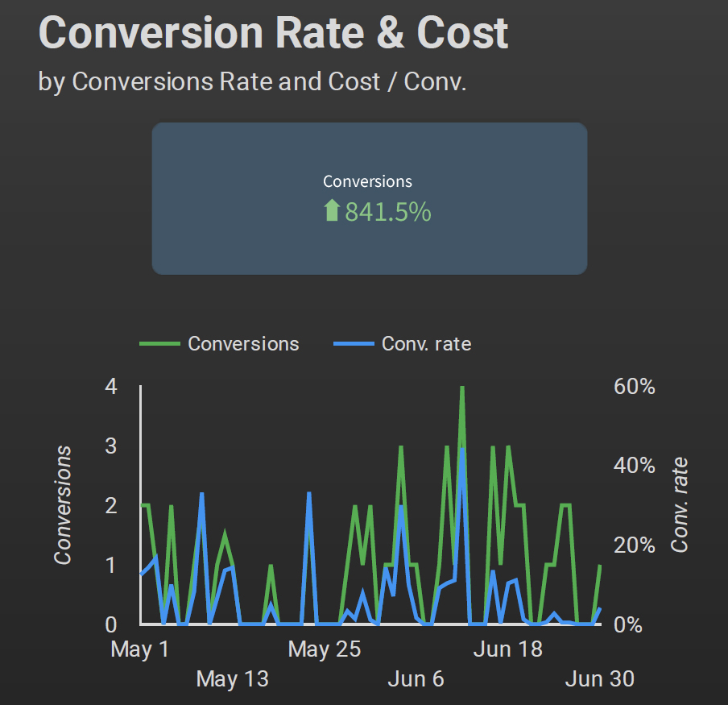This screenshot has width=728, height=705.
Task: Click the green line swatch in the legend
Action: coord(159,344)
